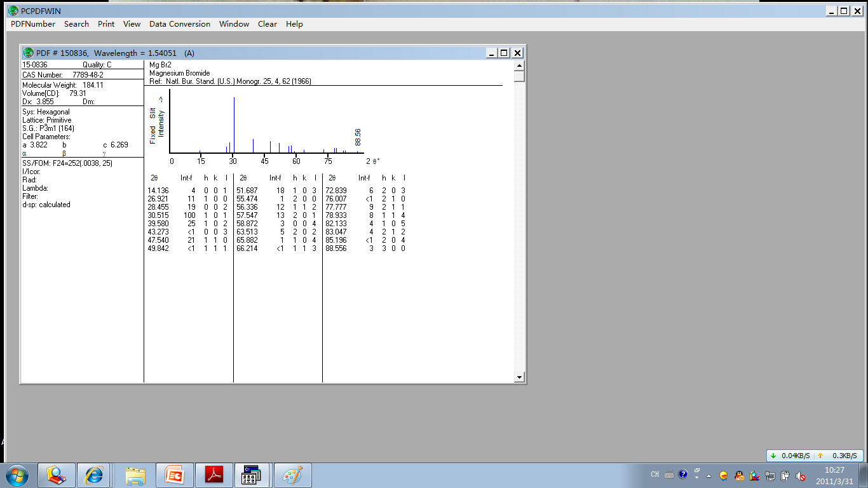Click the keyboard icon in the language bar

point(669,475)
